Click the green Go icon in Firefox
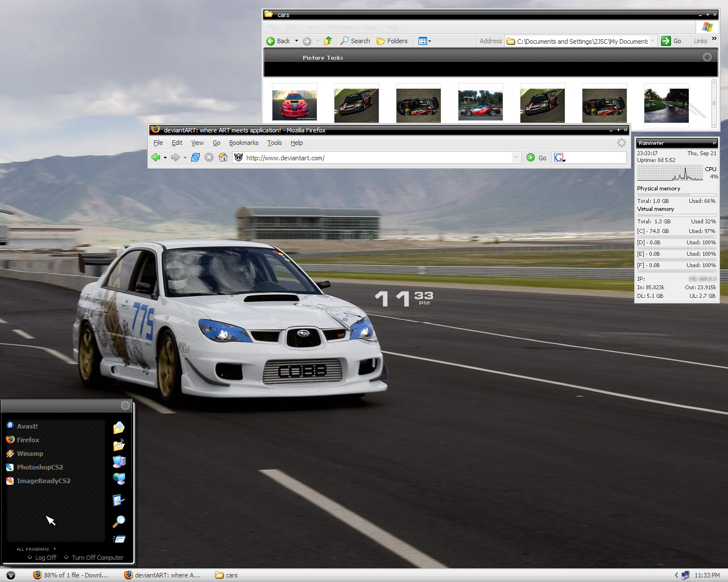This screenshot has width=728, height=582. pos(531,157)
